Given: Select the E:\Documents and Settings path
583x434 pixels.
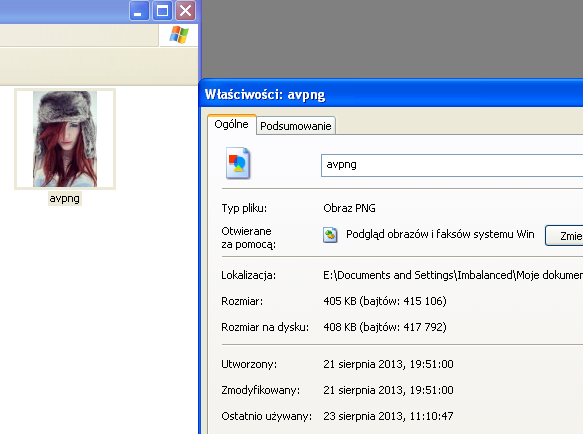Looking at the screenshot, I should (453, 275).
